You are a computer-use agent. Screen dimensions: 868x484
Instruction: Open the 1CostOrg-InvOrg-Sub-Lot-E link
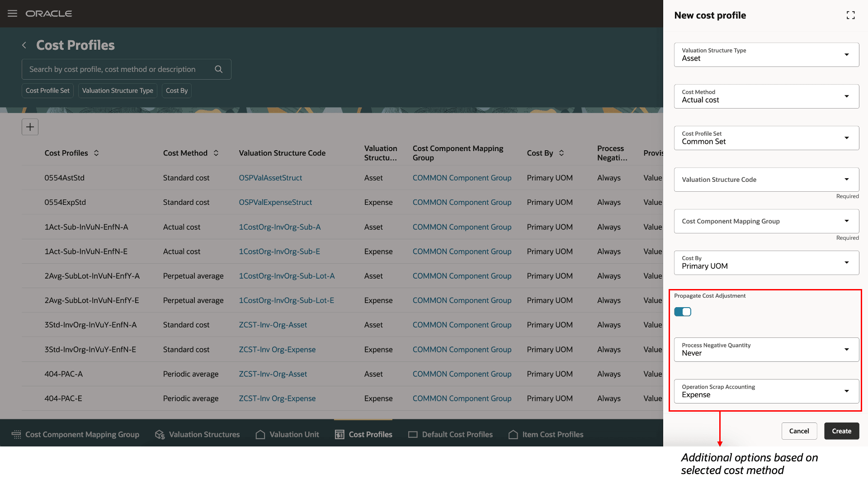[287, 300]
